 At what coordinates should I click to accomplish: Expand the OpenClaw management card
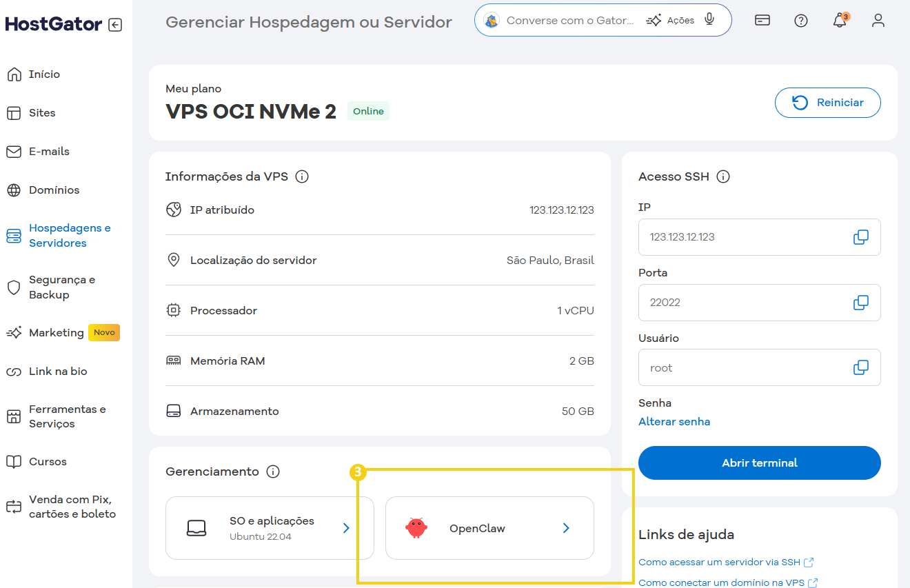[x=489, y=527]
